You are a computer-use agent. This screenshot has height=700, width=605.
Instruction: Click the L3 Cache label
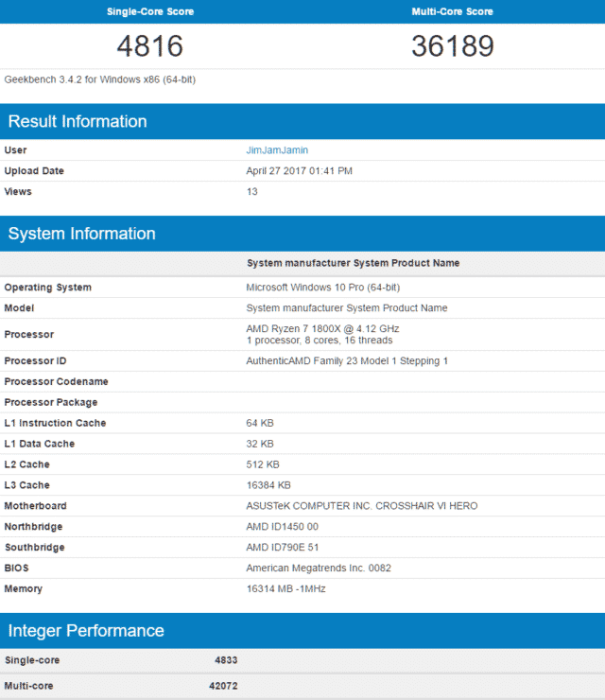coord(26,485)
